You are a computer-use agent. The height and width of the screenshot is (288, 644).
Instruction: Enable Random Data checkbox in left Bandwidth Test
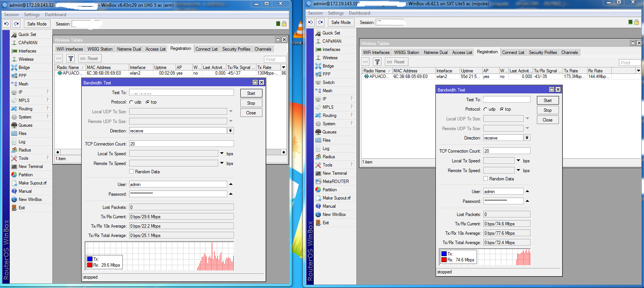point(131,172)
